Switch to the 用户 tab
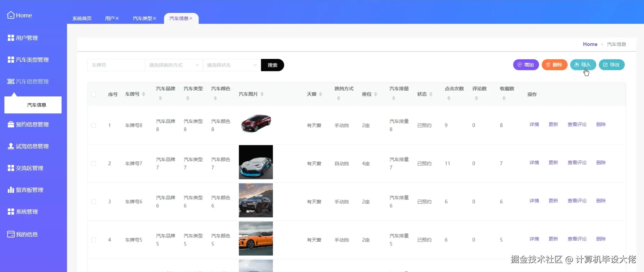644x272 pixels. point(110,18)
